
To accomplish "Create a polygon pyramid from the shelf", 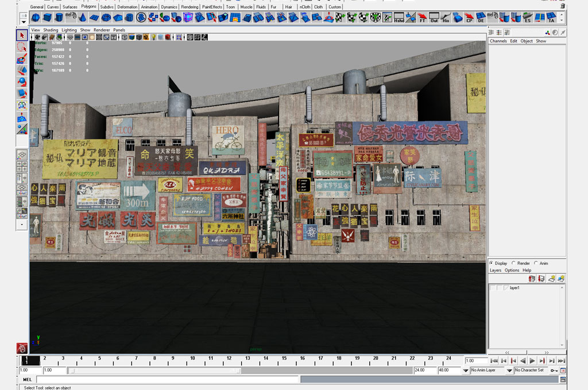I will click(117, 17).
